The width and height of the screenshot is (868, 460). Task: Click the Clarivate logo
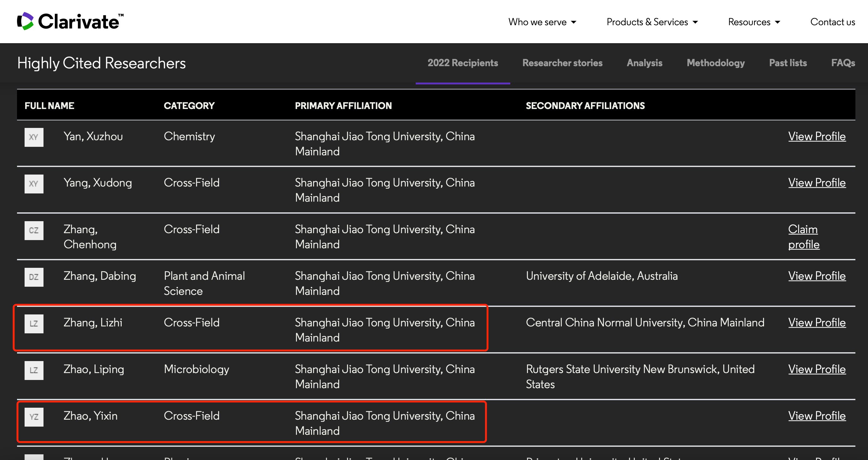point(70,21)
